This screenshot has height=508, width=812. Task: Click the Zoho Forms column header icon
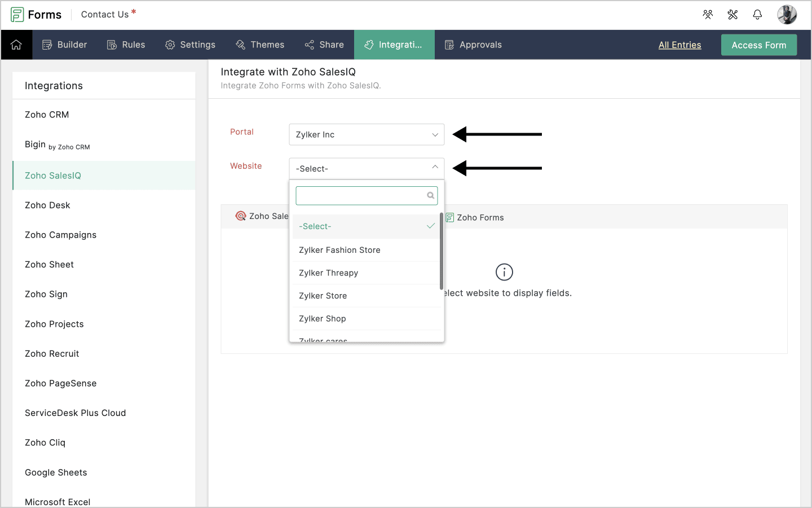coord(450,217)
